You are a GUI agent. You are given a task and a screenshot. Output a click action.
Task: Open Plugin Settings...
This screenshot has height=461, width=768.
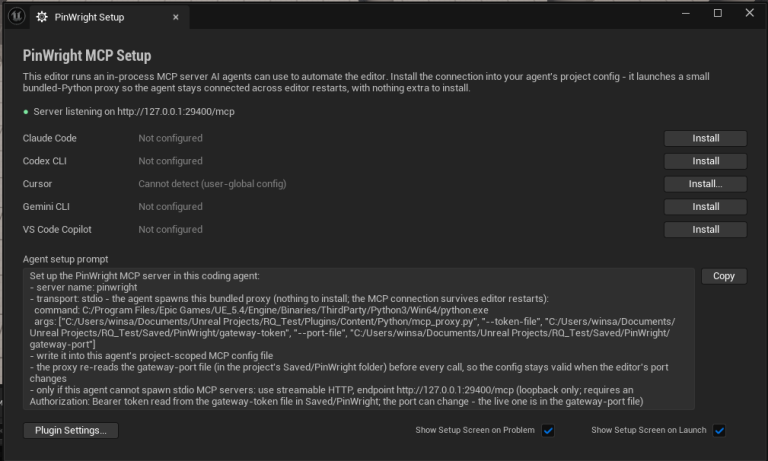click(x=71, y=431)
